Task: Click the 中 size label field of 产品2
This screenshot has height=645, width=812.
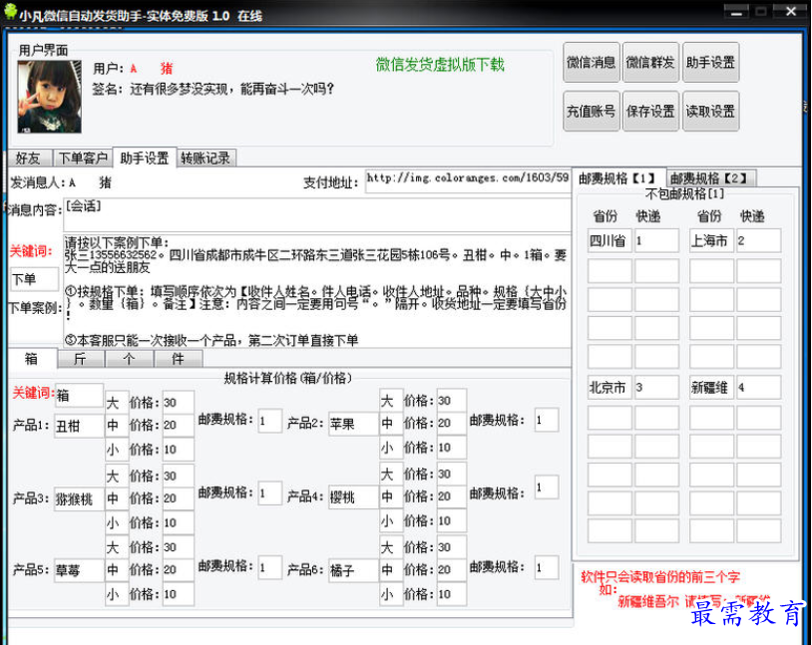Action: coord(391,424)
